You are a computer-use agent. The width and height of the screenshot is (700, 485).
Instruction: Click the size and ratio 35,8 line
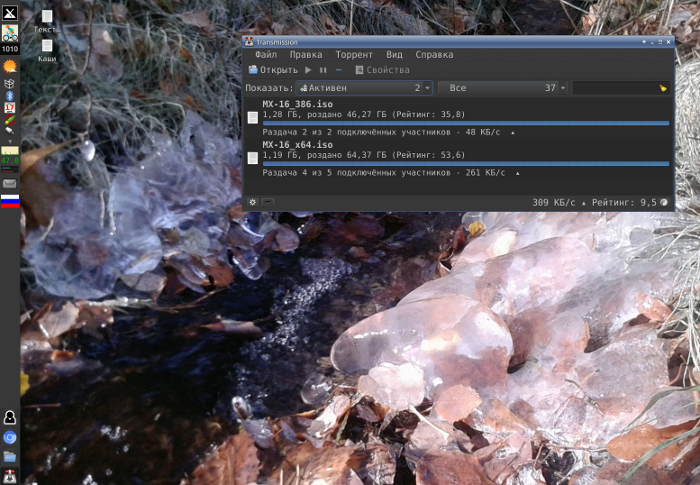click(x=363, y=114)
